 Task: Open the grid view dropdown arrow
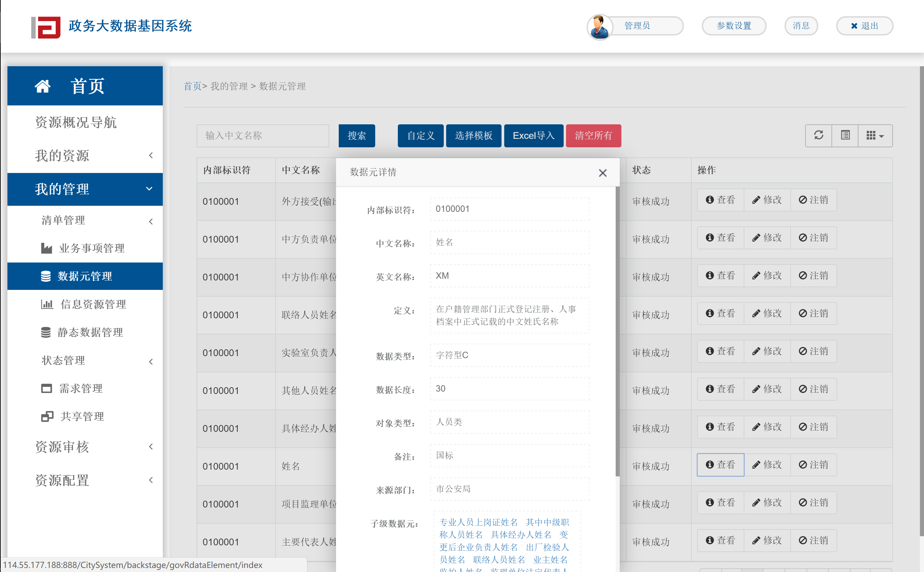coord(881,135)
